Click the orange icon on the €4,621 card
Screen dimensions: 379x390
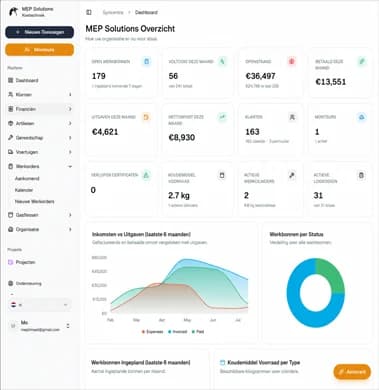tap(146, 117)
